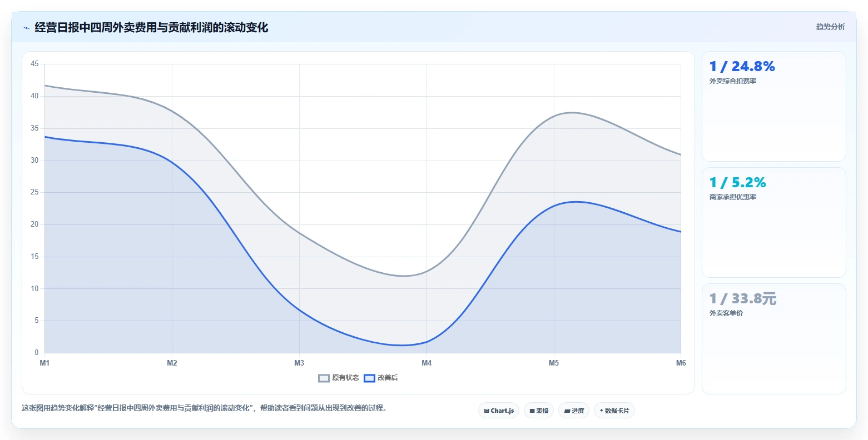Click the gray 原有状态 legend swatch
This screenshot has width=868, height=440.
point(324,378)
